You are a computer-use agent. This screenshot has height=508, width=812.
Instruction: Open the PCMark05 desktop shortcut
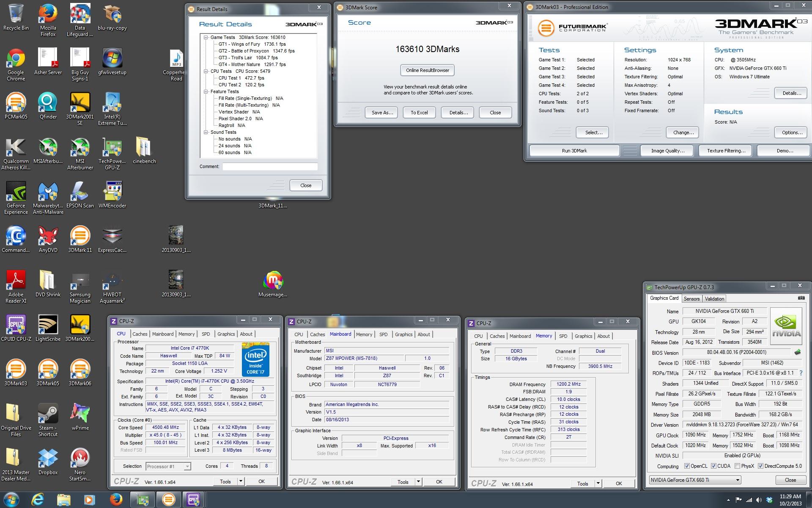pyautogui.click(x=16, y=106)
